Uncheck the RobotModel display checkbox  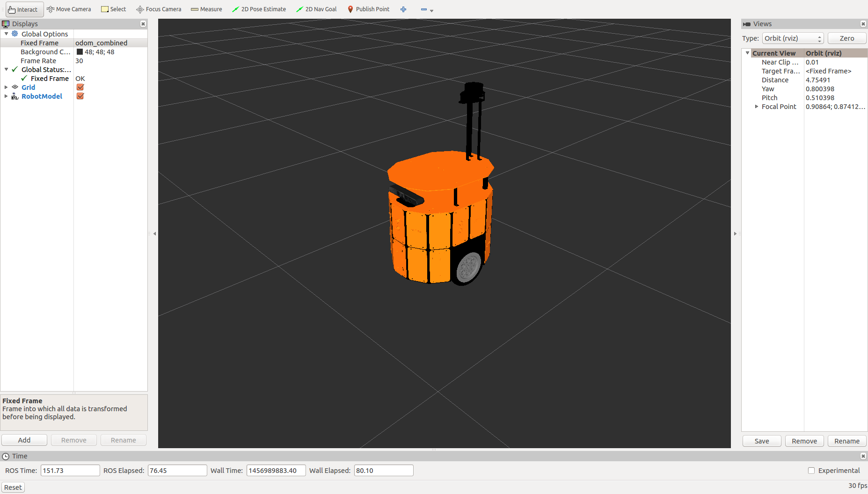[x=80, y=96]
